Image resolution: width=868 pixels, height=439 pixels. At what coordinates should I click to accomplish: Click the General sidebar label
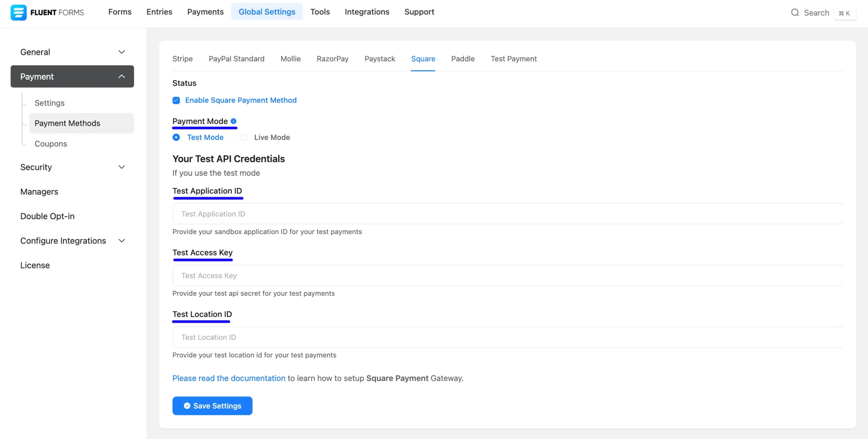(35, 52)
